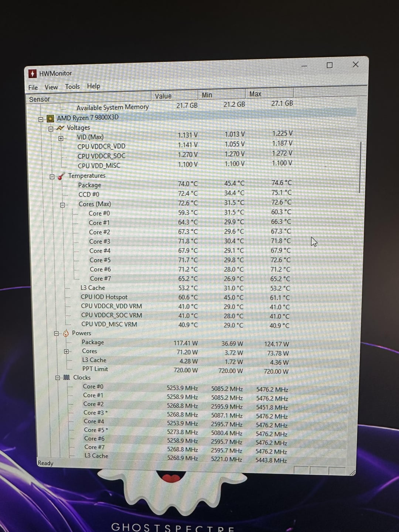This screenshot has width=399, height=532.
Task: Minimize the HWMonitor window
Action: [x=304, y=66]
